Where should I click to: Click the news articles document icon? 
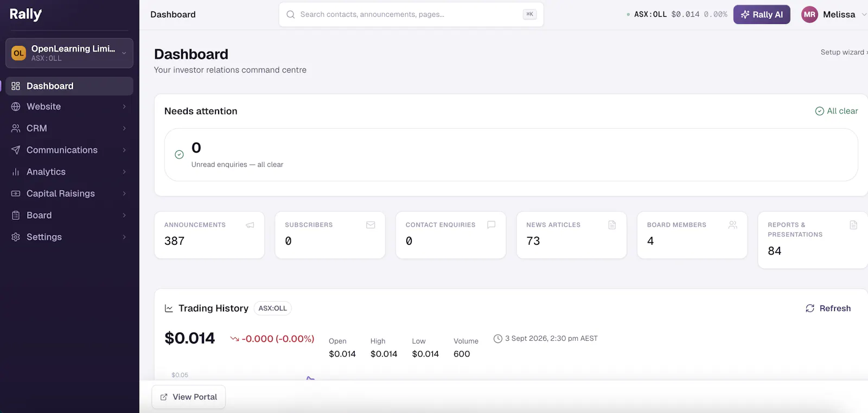[612, 225]
